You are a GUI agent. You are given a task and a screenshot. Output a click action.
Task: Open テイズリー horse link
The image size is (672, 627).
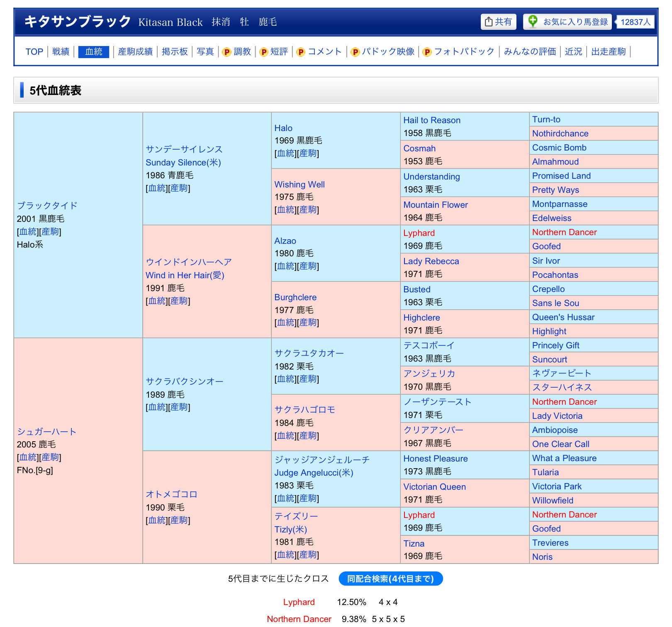point(296,516)
